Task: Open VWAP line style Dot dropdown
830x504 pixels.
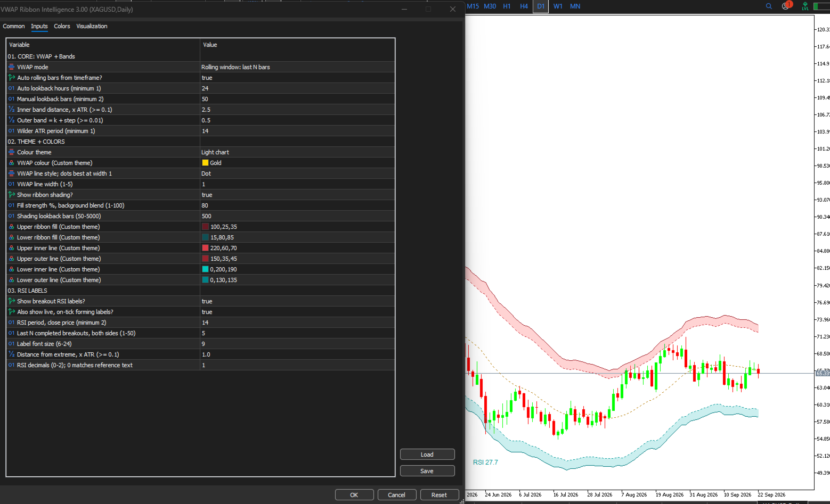Action: click(x=297, y=173)
